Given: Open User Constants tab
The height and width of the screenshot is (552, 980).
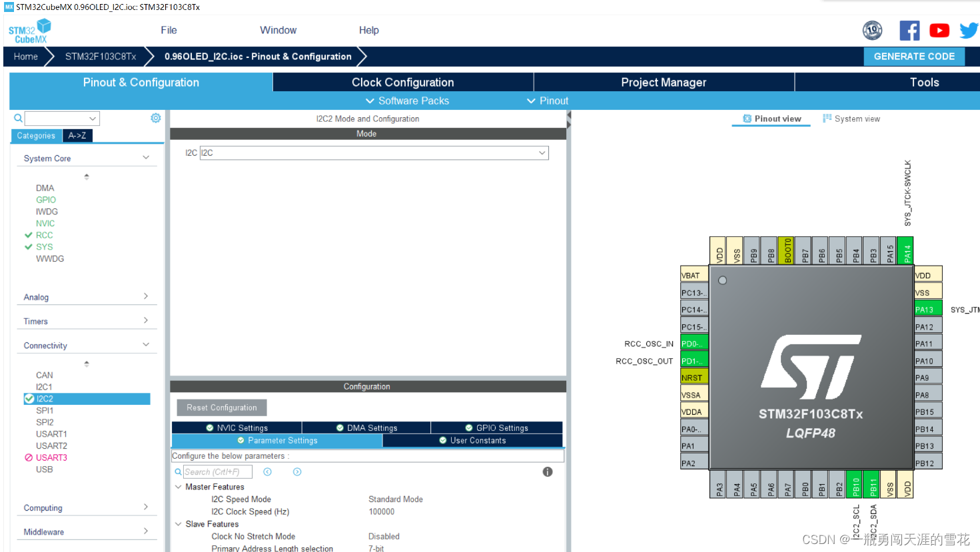Looking at the screenshot, I should [472, 440].
